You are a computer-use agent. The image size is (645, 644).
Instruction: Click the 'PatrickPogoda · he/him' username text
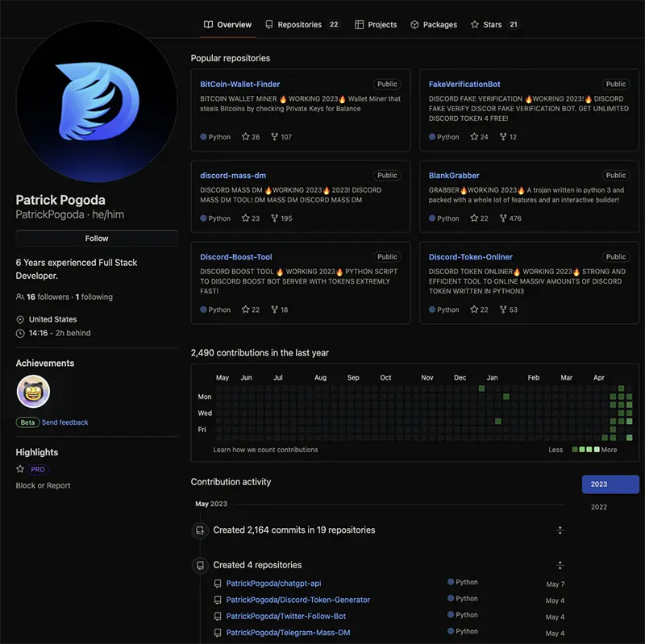(69, 214)
